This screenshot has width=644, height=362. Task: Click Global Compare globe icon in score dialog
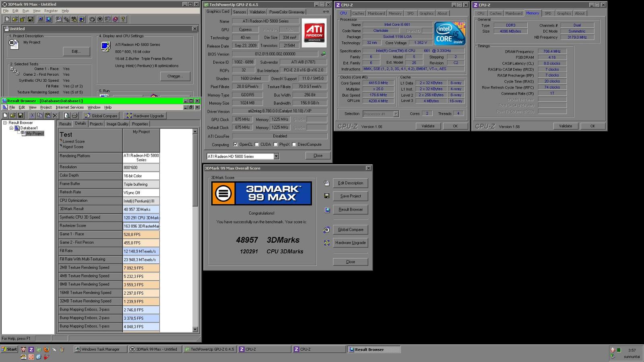coord(327,230)
